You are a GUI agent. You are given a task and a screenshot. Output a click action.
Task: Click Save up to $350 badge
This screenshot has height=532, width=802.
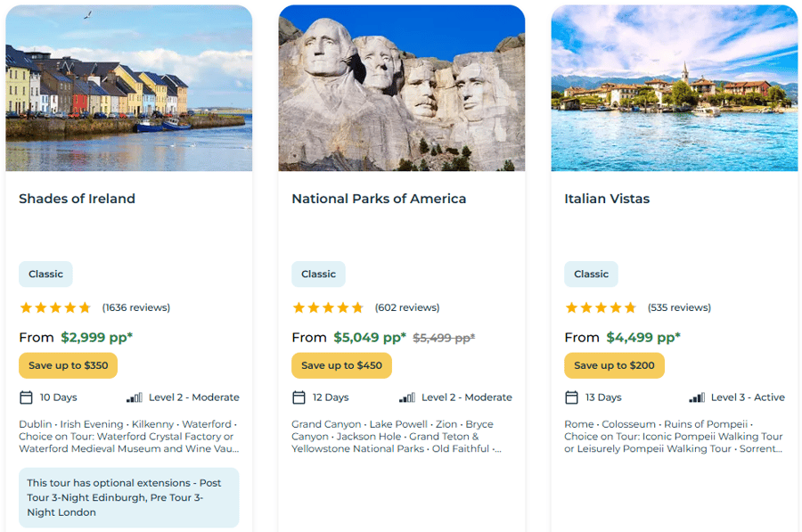point(68,365)
